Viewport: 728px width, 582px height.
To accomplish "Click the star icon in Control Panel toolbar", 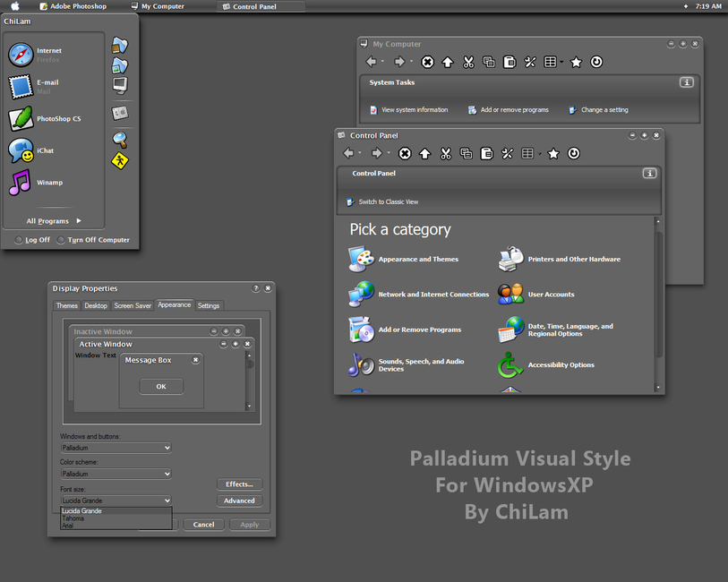I will [553, 153].
